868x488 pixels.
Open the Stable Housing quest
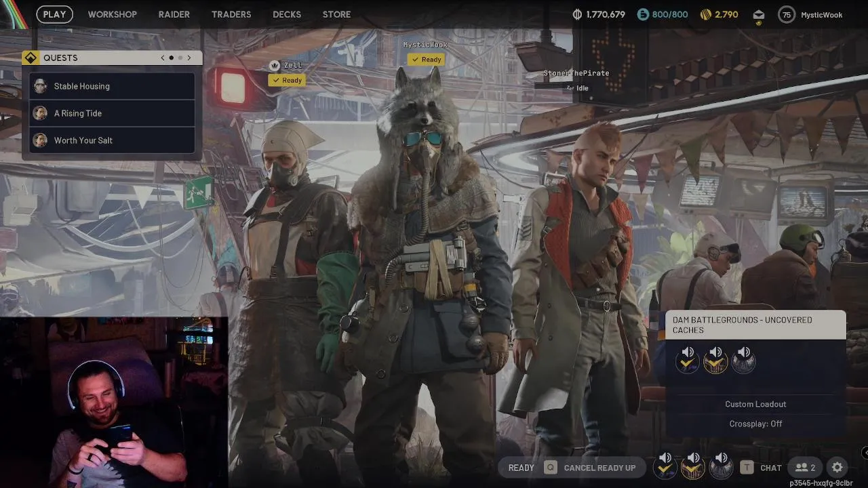coord(112,86)
